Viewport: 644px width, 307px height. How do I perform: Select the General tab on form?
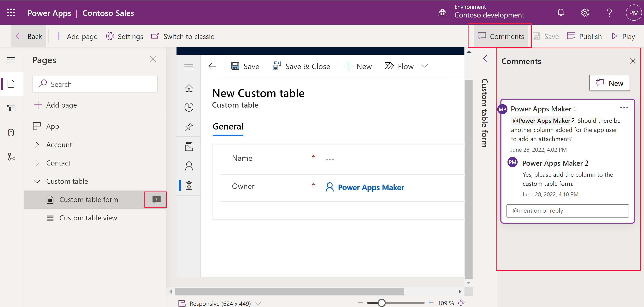coord(227,126)
